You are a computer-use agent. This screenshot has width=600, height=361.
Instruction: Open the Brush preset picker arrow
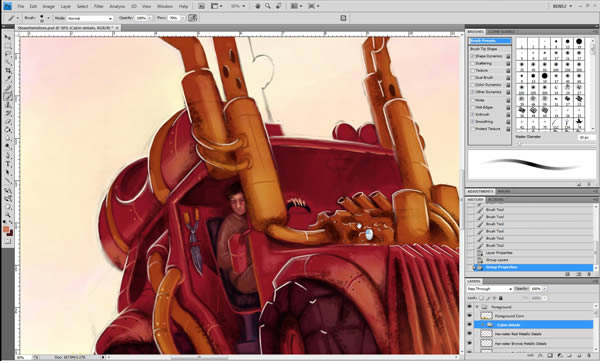point(48,18)
